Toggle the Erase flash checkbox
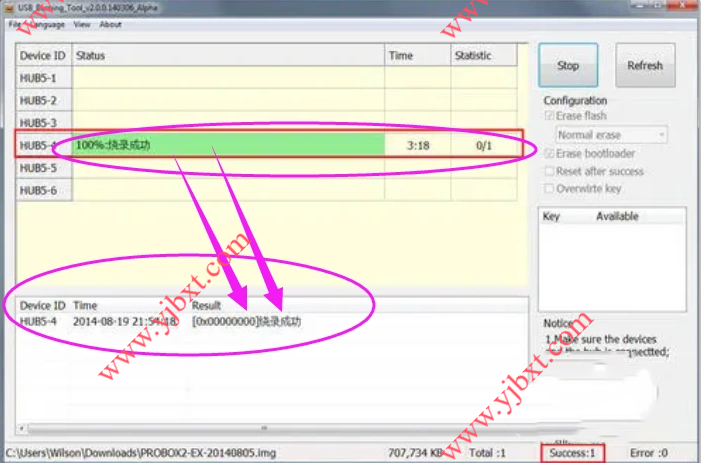Viewport: 701px width, 463px height. click(x=550, y=116)
